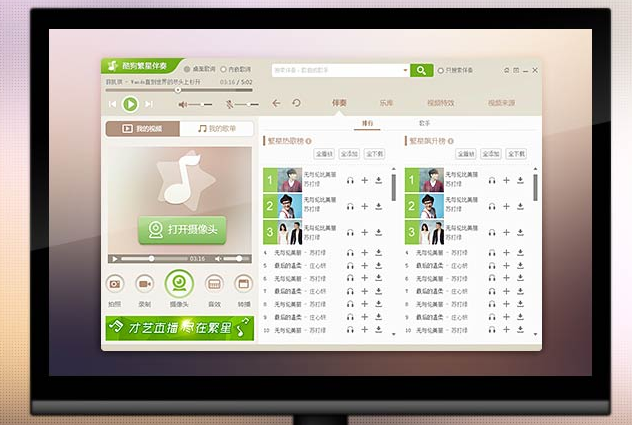Mute the speaker volume icon
The height and width of the screenshot is (425, 632).
coord(183,104)
